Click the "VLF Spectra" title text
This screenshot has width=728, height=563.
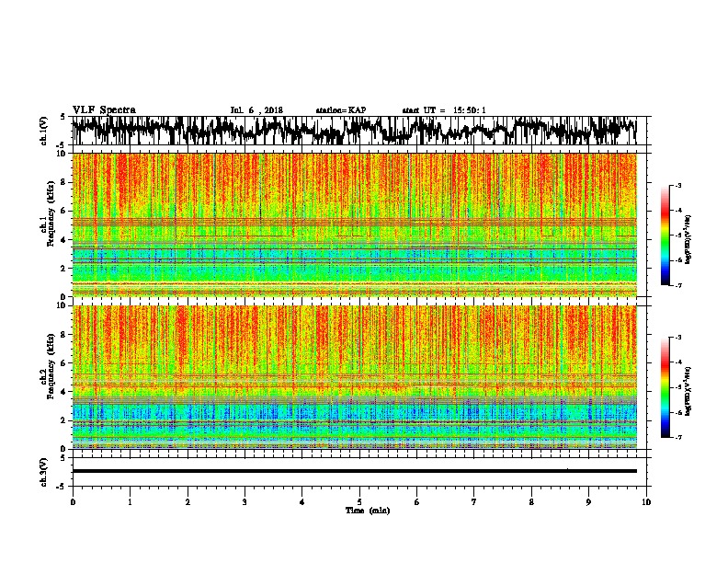(104, 110)
